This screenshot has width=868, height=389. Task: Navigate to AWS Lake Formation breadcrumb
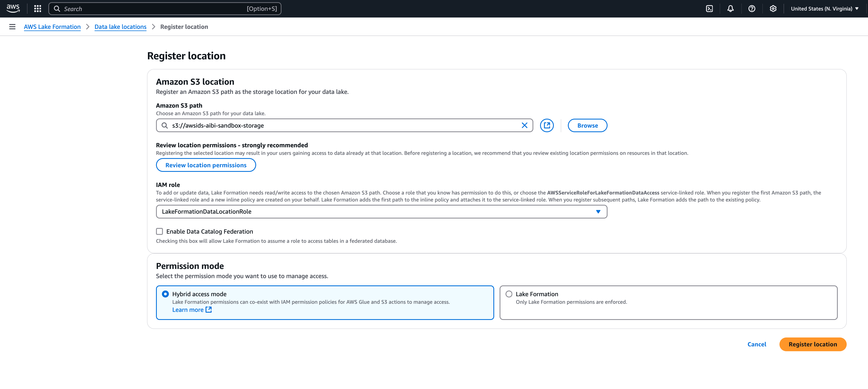[52, 27]
